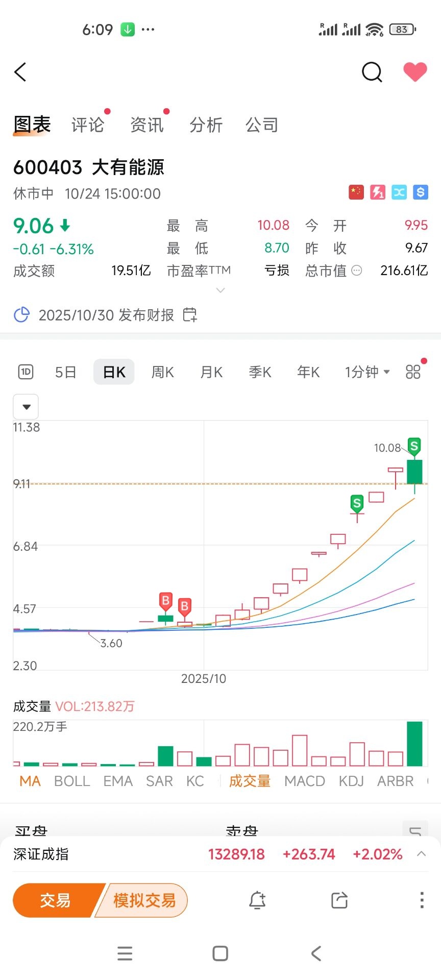Toggle the favorite heart icon
This screenshot has width=441, height=980.
click(x=415, y=72)
